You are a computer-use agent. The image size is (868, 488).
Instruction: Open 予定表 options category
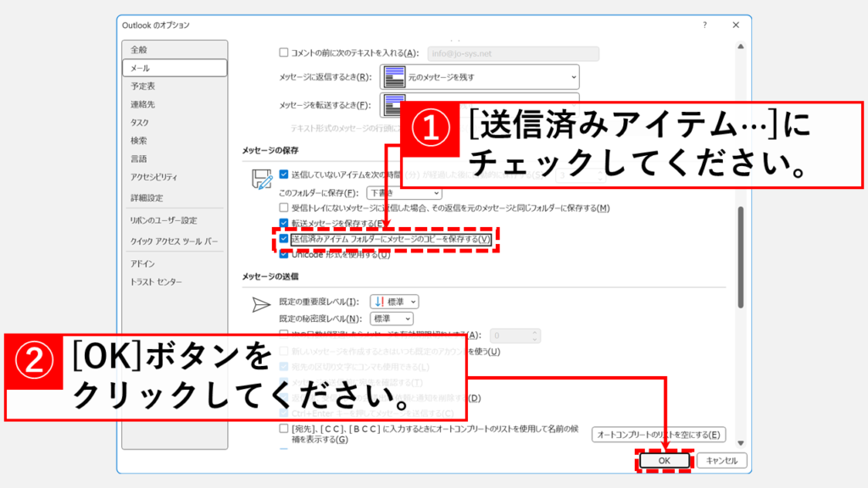pyautogui.click(x=175, y=86)
